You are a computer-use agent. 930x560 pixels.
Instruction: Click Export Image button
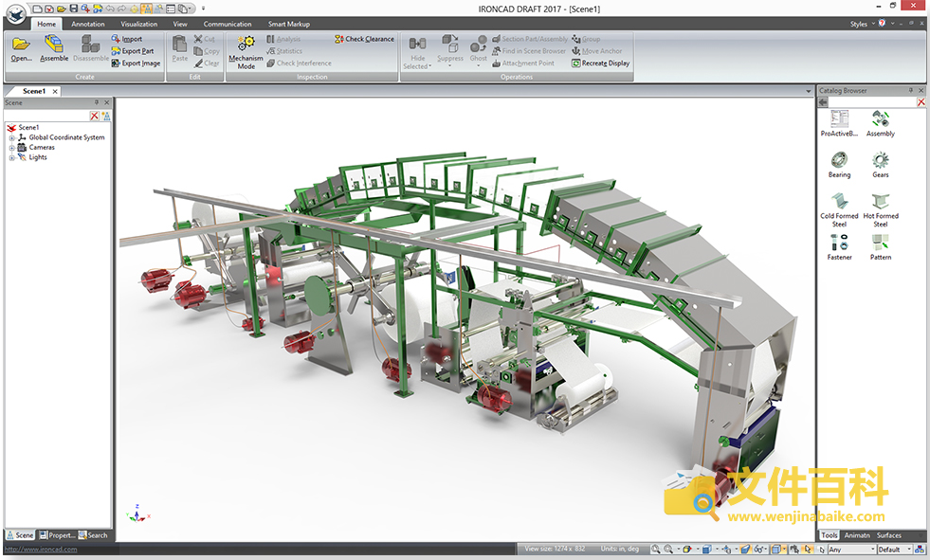[x=135, y=63]
